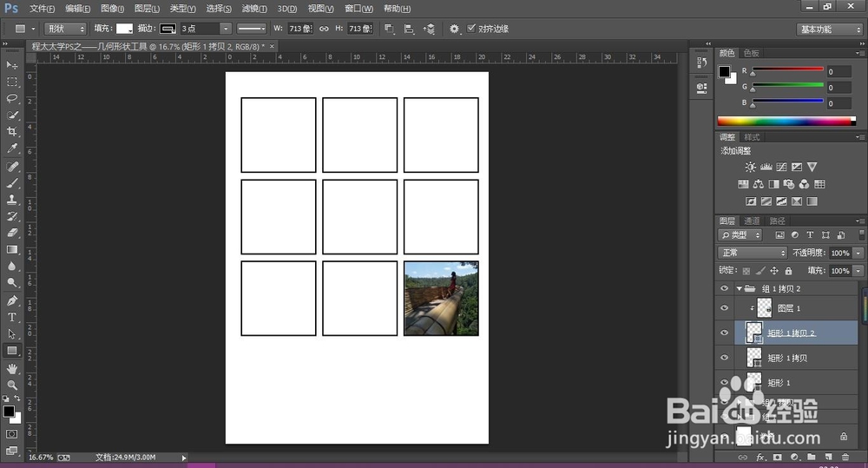This screenshot has width=868, height=468.
Task: Toggle lock all
Action: (x=788, y=271)
